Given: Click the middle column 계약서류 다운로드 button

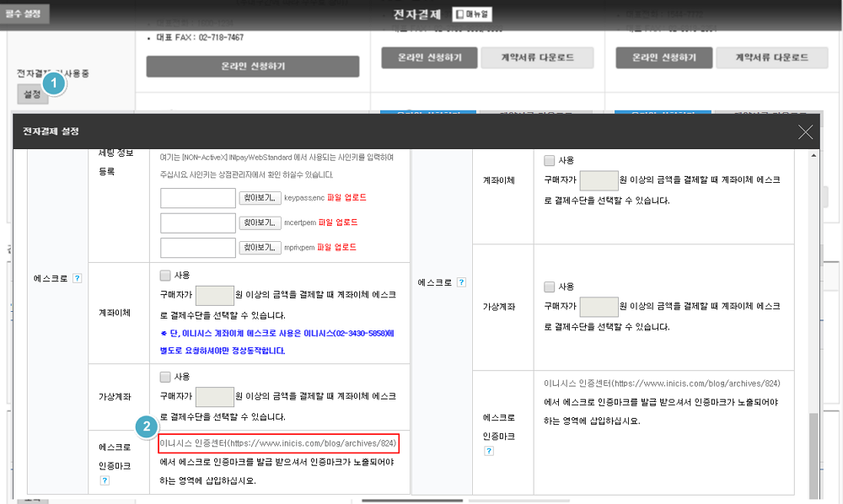Looking at the screenshot, I should click(537, 57).
